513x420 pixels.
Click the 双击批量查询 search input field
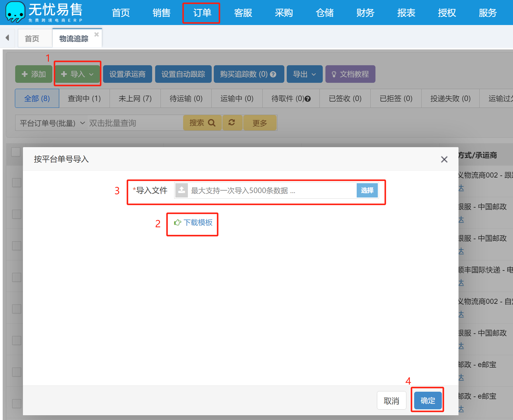[134, 123]
